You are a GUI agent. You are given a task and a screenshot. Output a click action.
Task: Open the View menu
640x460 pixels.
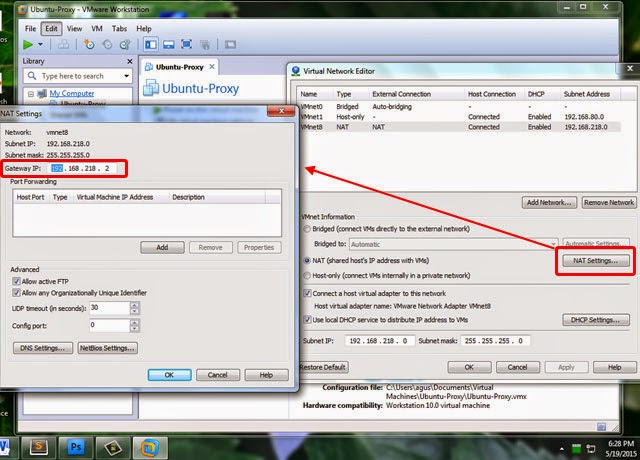74,29
